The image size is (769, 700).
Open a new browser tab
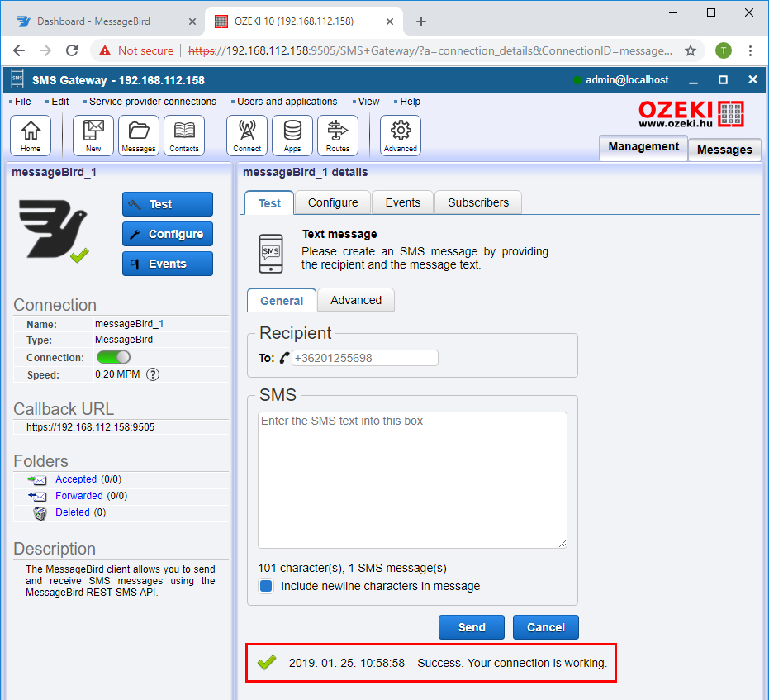(420, 21)
